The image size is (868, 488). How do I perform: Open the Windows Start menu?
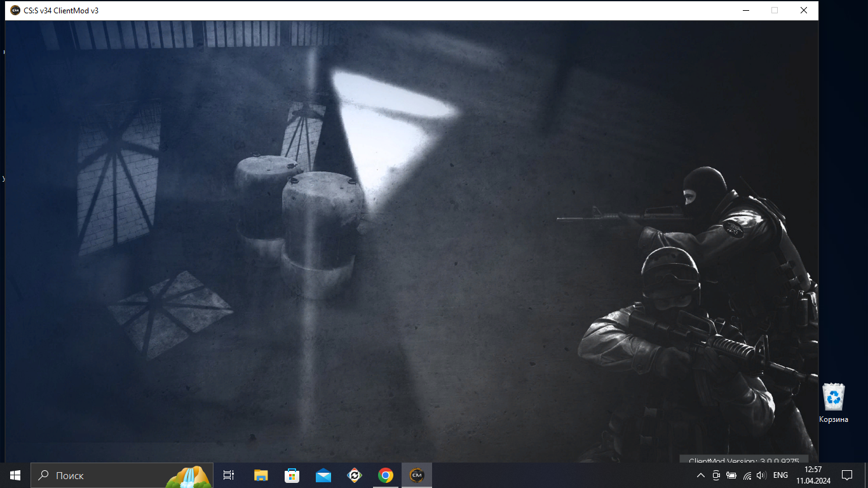[15, 475]
